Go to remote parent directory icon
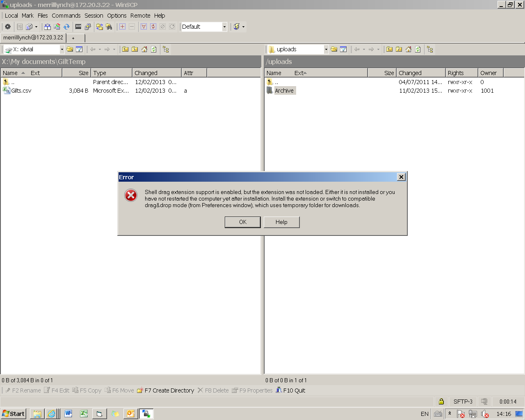 [x=389, y=49]
